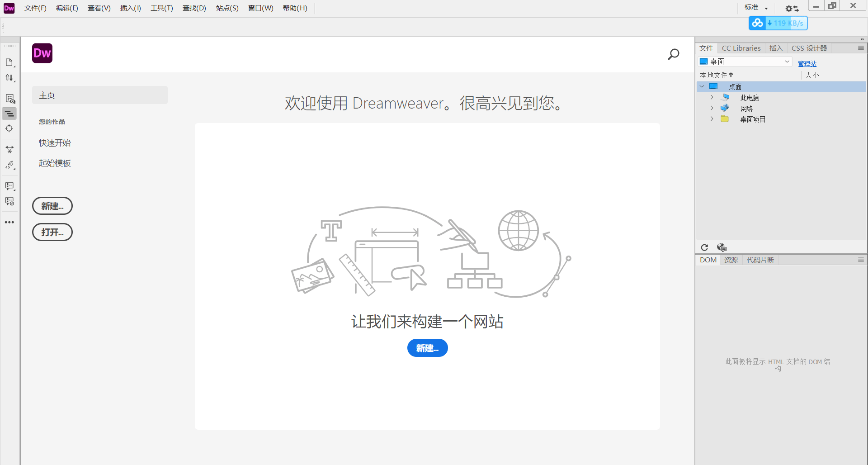This screenshot has height=465, width=868.
Task: Expand the 桌面项目 tree node
Action: click(x=712, y=119)
